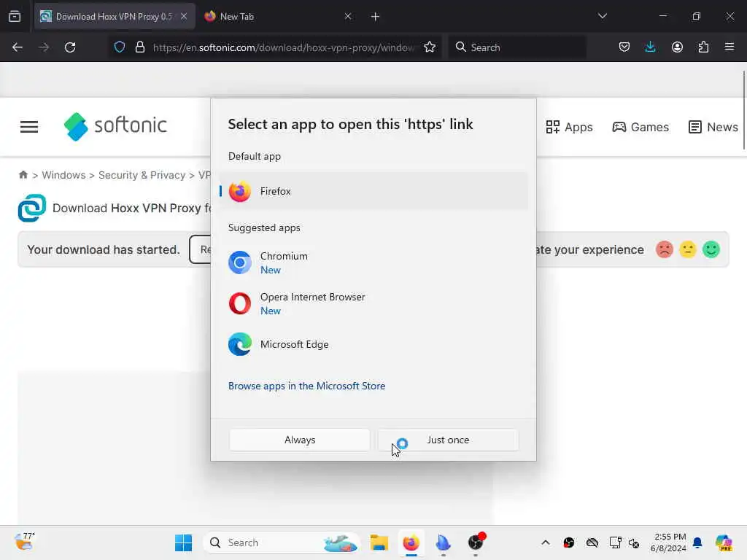Click the happy green face rating
The image size is (747, 560).
point(711,249)
